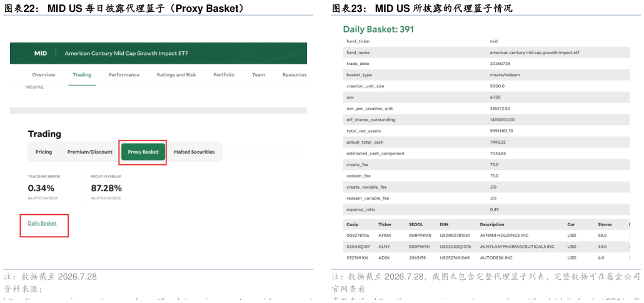Image resolution: width=644 pixels, height=303 pixels.
Task: Click ALNYLAM PHARMACEUTICALS INC description
Action: point(517,247)
